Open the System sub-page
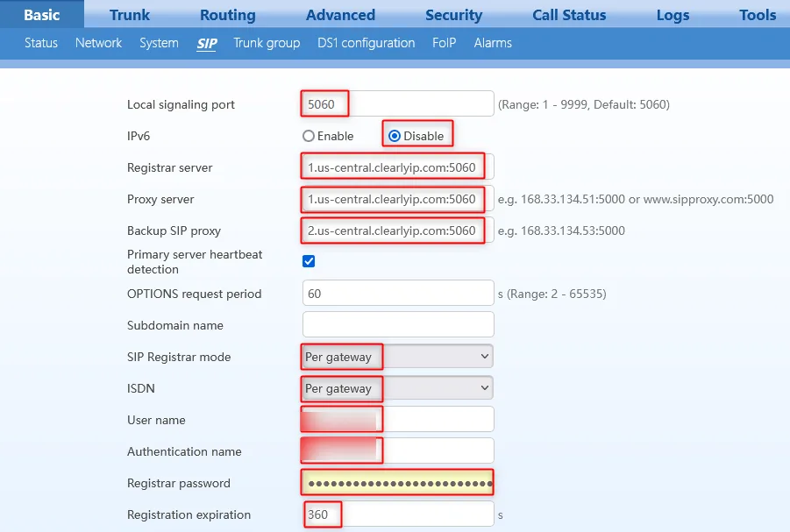 click(160, 43)
